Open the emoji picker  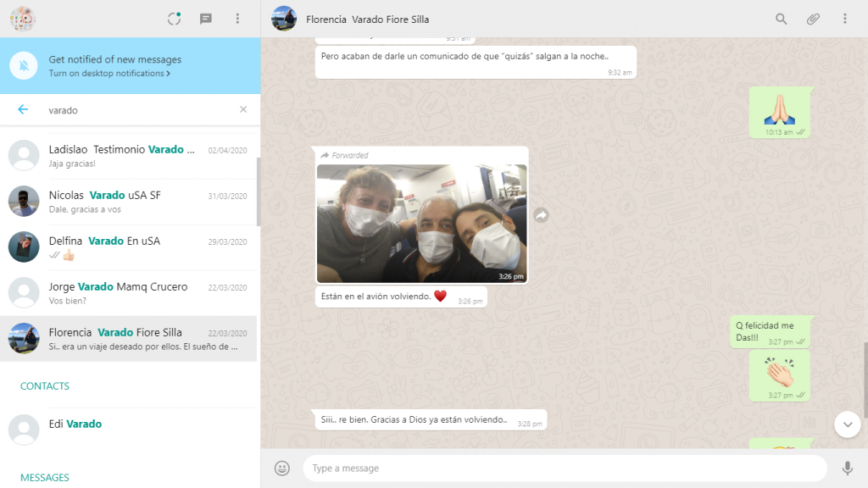point(282,468)
